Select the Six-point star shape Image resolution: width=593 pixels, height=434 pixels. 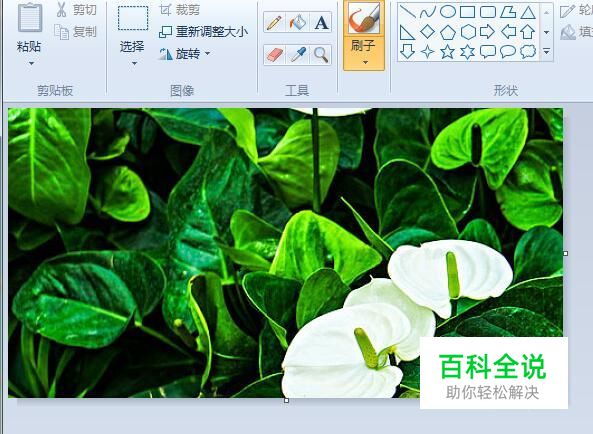pyautogui.click(x=467, y=51)
